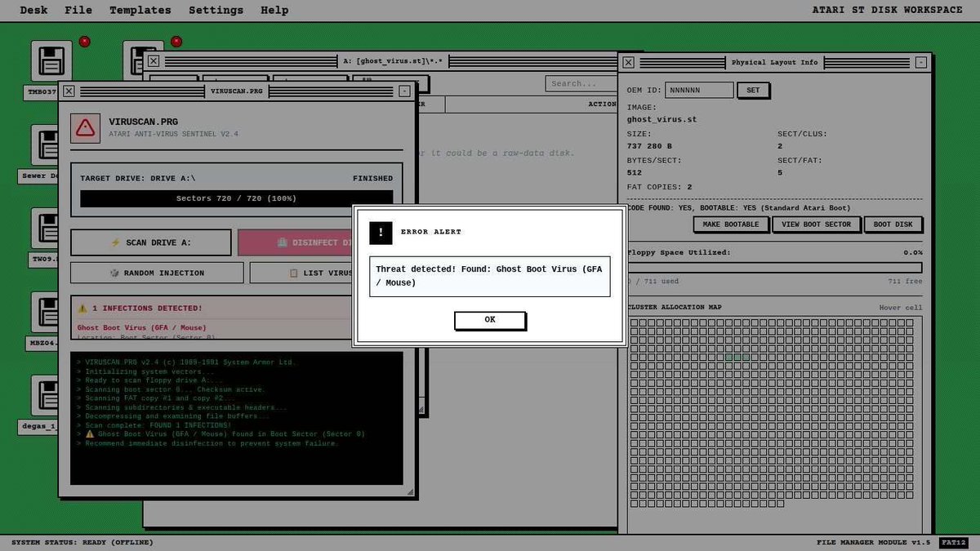This screenshot has height=551, width=980.
Task: Click the Boot Disk button
Action: 893,224
